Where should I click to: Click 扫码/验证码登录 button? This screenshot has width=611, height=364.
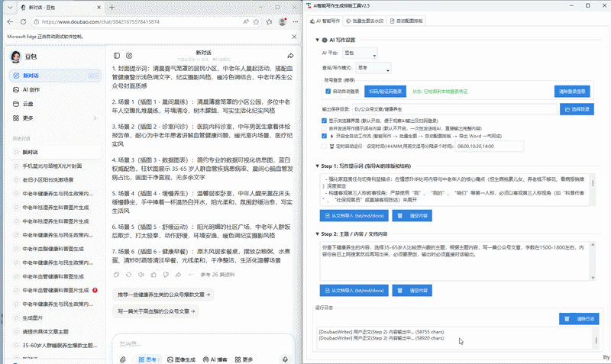[x=386, y=92]
